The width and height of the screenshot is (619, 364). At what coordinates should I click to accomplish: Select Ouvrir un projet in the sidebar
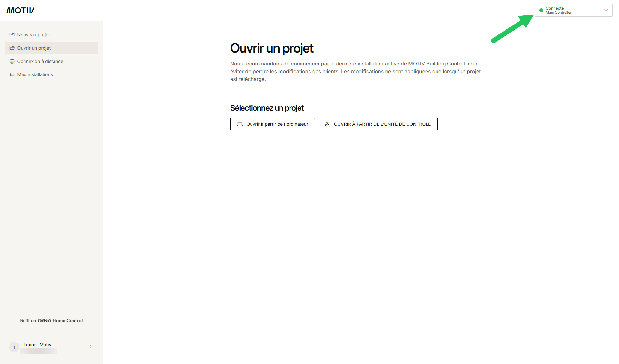51,48
